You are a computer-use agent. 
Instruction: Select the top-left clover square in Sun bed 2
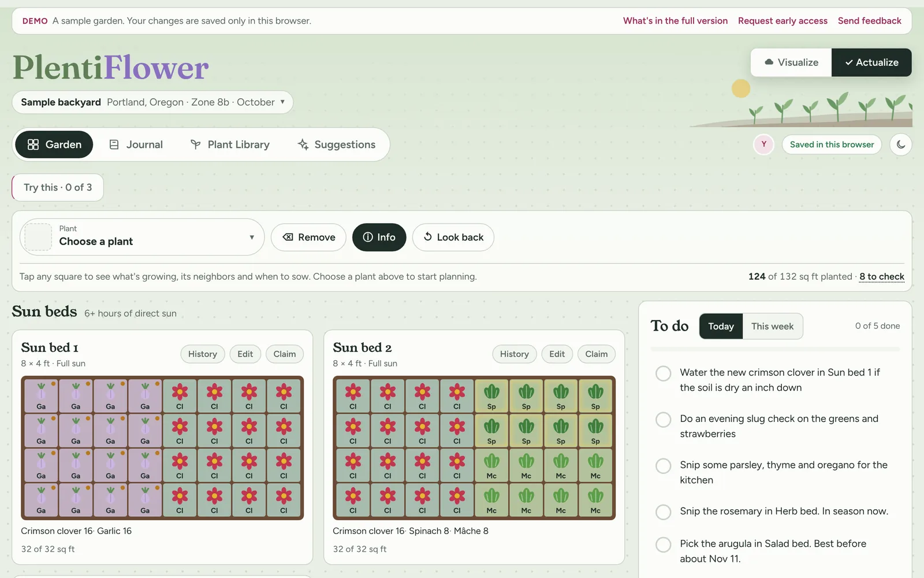click(x=353, y=396)
